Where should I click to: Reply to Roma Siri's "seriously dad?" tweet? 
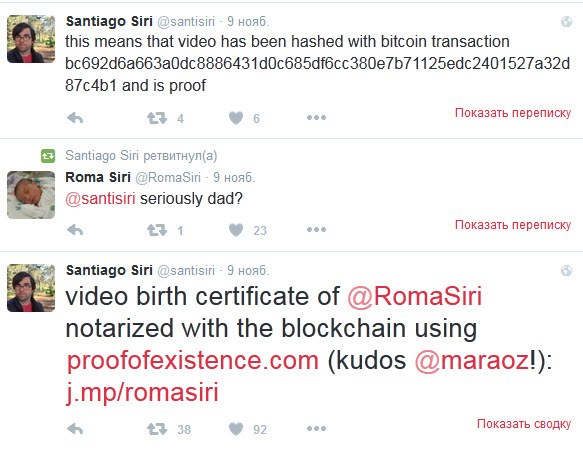coord(75,230)
